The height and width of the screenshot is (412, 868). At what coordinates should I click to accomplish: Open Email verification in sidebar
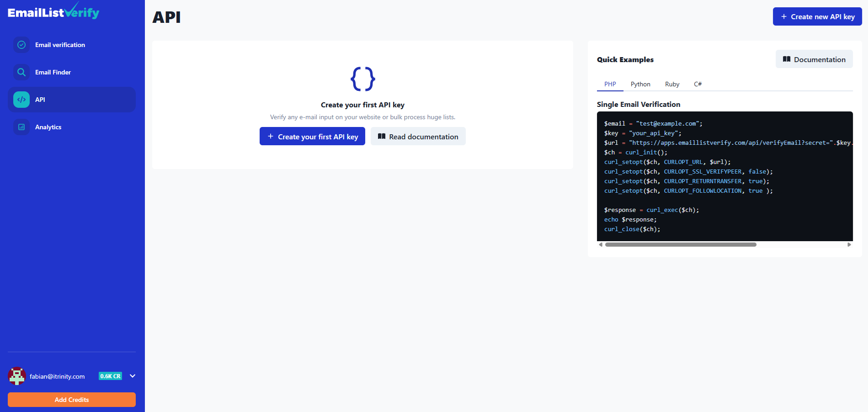pyautogui.click(x=72, y=45)
